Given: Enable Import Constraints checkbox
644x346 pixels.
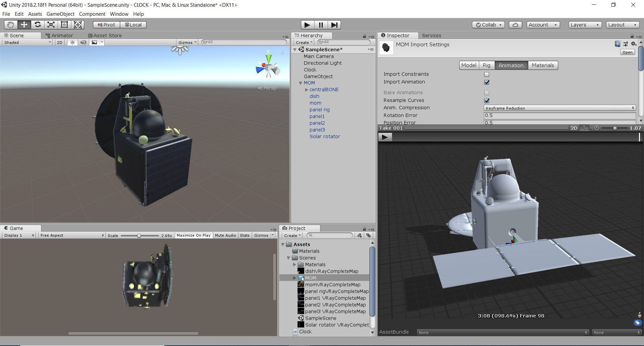Looking at the screenshot, I should [x=487, y=74].
